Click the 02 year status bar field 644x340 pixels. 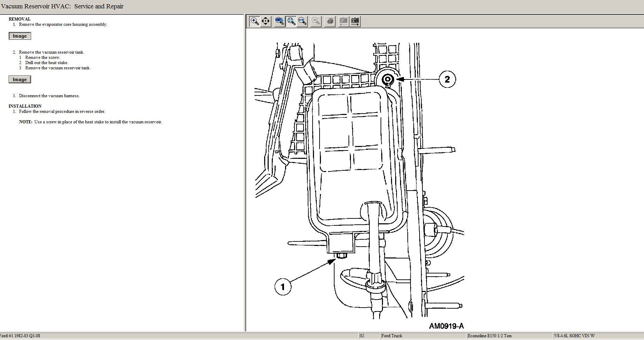coord(362,336)
